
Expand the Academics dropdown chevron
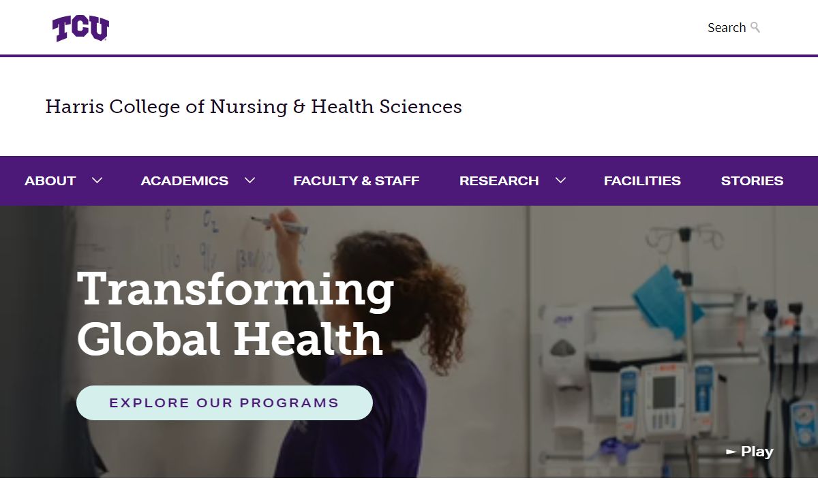249,180
